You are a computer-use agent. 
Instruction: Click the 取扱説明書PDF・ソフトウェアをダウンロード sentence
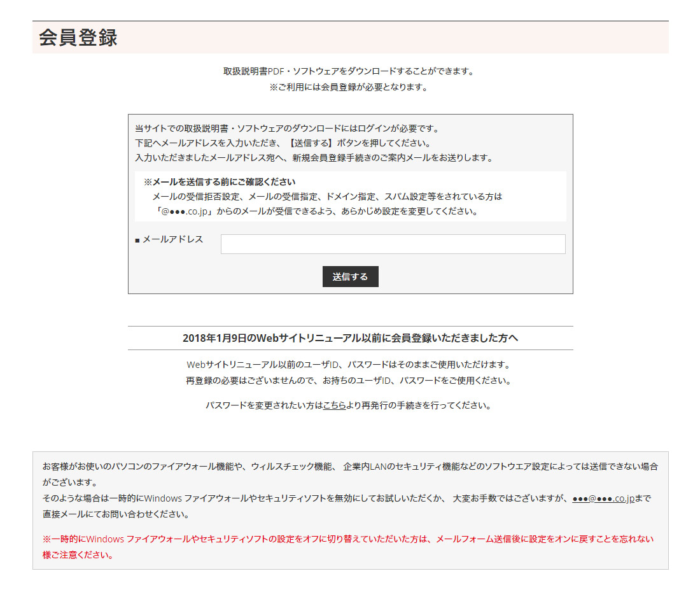(349, 71)
